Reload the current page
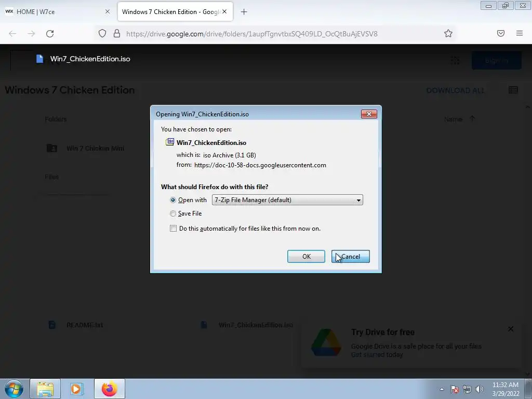Screen dimensions: 532x399 [50, 34]
